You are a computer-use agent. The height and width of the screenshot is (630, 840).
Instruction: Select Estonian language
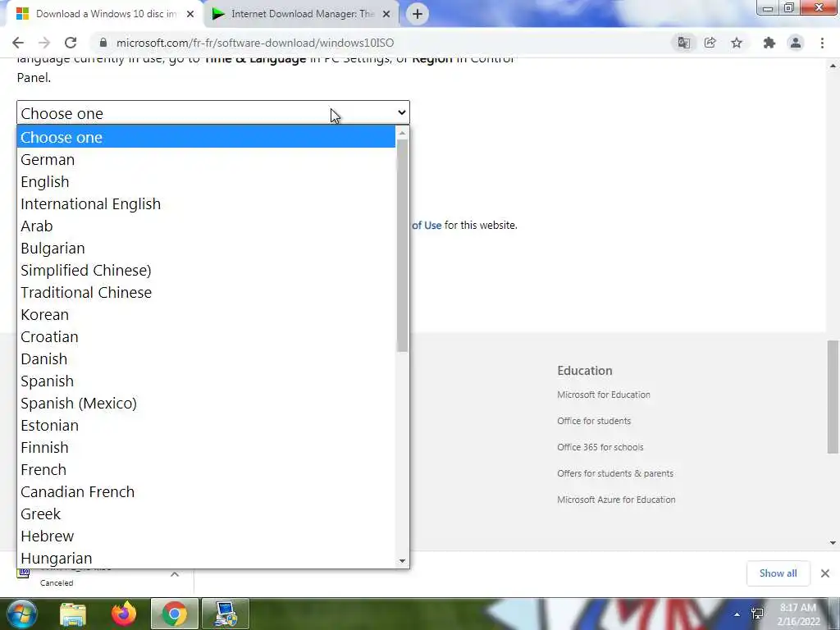click(206, 426)
